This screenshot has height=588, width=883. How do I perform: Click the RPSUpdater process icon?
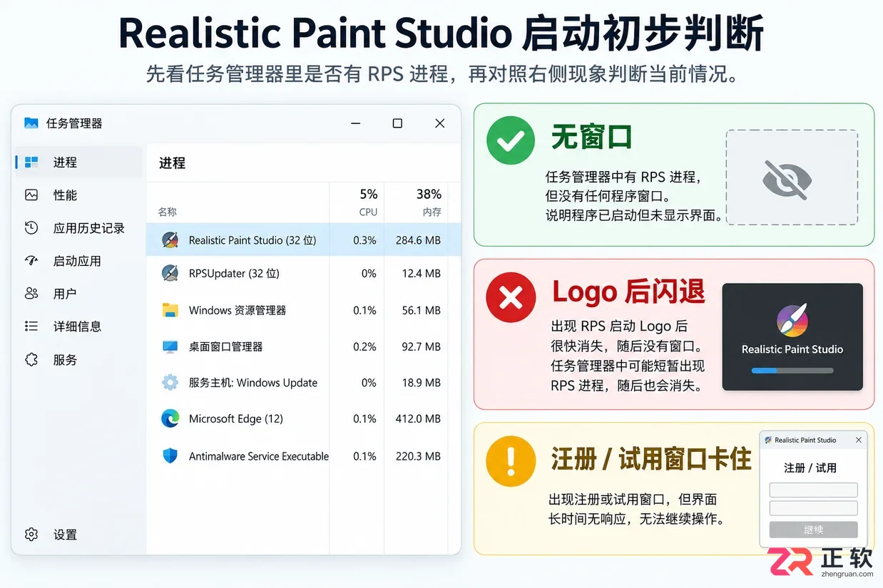(170, 273)
